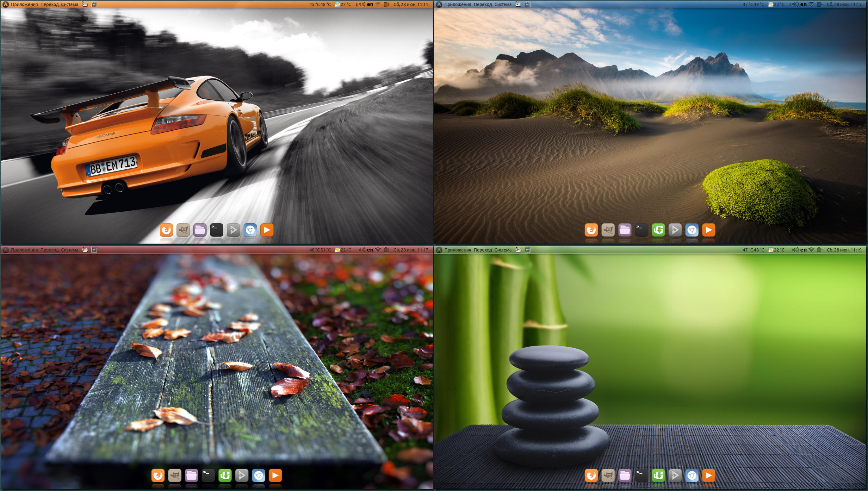Click gray play-arrow app icon in autumn-leaves desktop dock

pos(242,475)
